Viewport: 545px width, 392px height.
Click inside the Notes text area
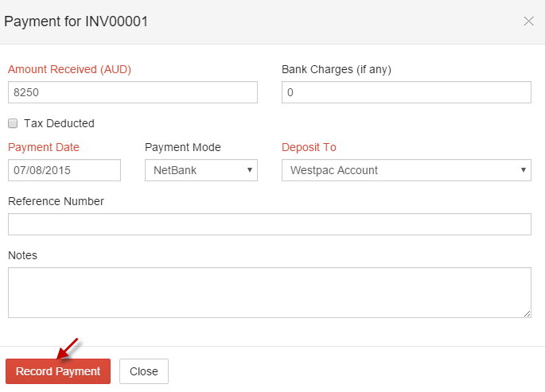tap(270, 293)
